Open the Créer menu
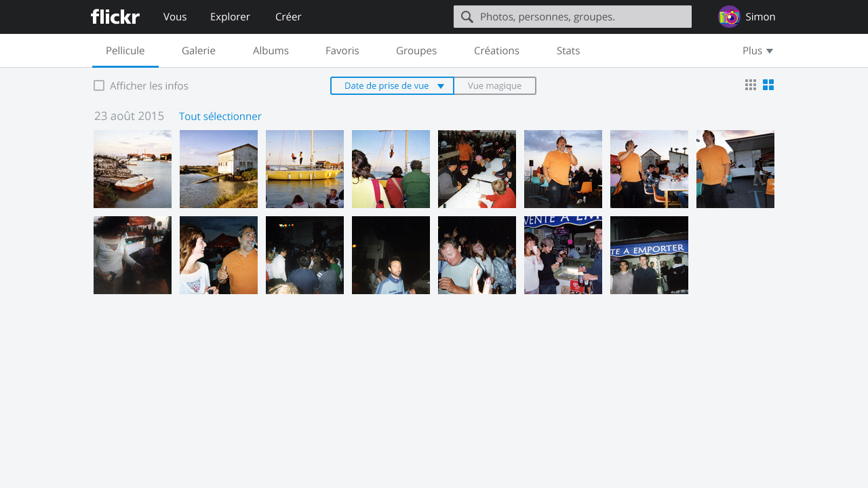The height and width of the screenshot is (488, 868). click(x=288, y=17)
